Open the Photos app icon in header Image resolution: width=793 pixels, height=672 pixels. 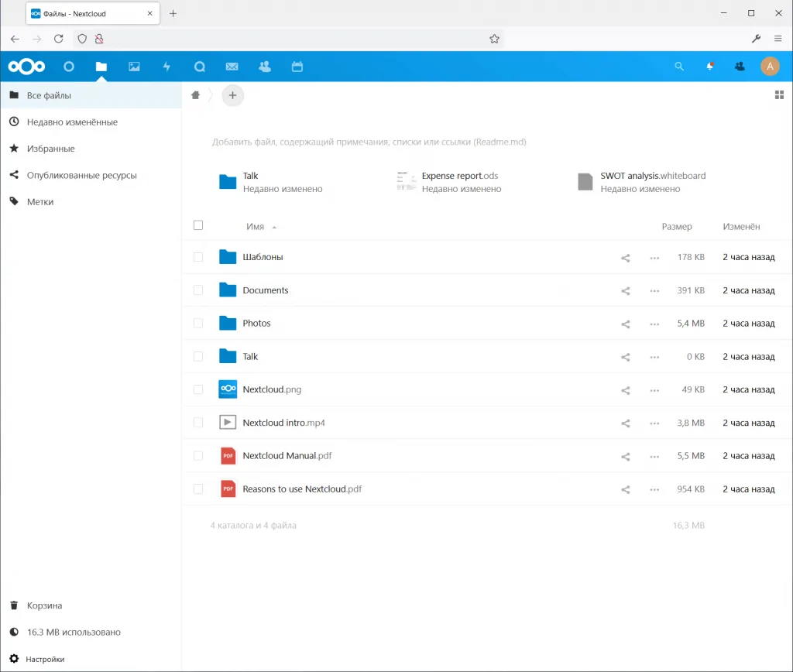tap(134, 67)
